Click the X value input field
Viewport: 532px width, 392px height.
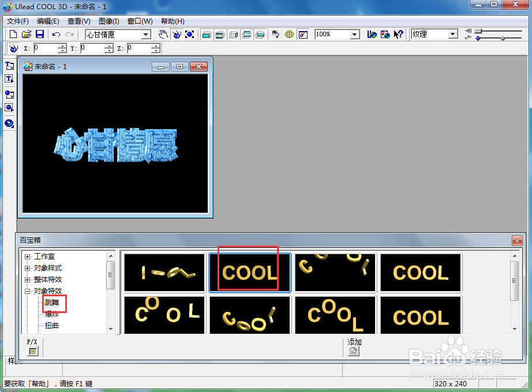46,48
